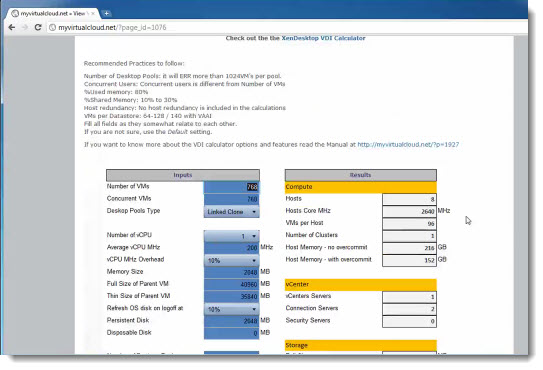The width and height of the screenshot is (543, 370).
Task: Click the Hosts Core MHz result value
Action: pos(409,211)
